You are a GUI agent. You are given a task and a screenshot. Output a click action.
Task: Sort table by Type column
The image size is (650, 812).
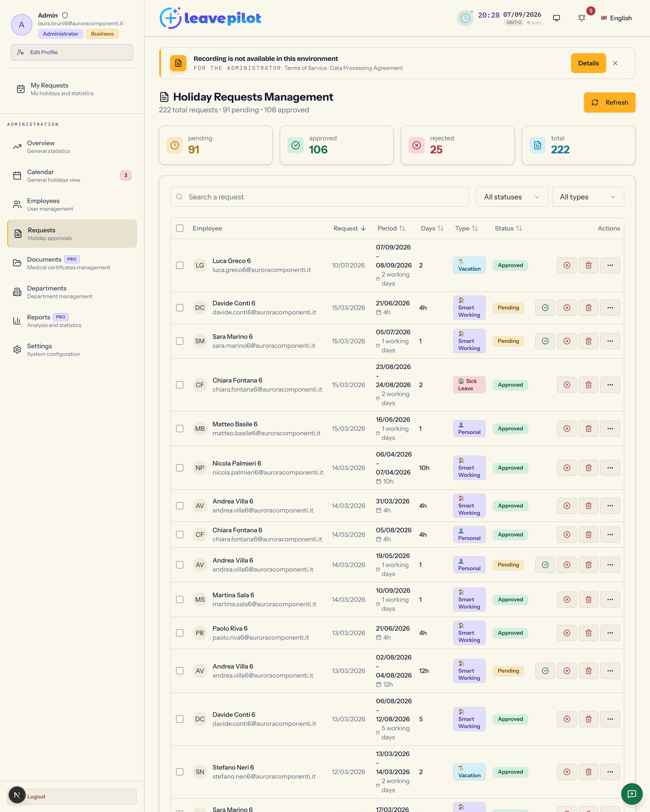[466, 228]
